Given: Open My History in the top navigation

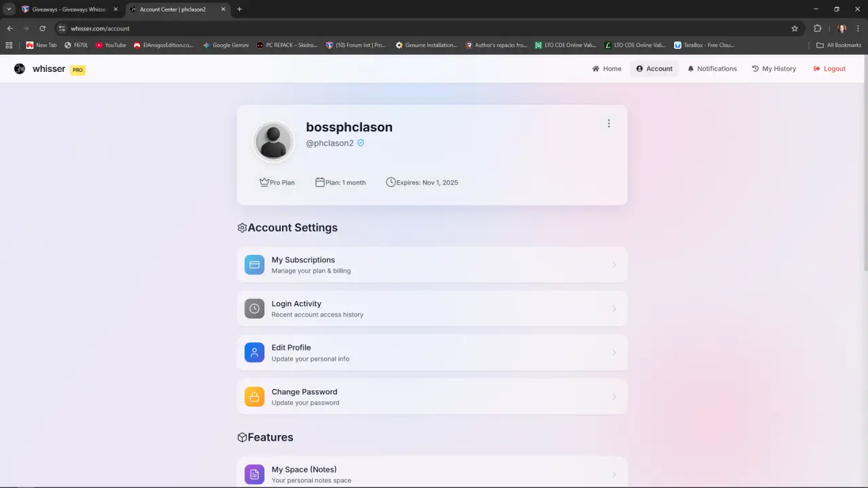Looking at the screenshot, I should tap(774, 68).
